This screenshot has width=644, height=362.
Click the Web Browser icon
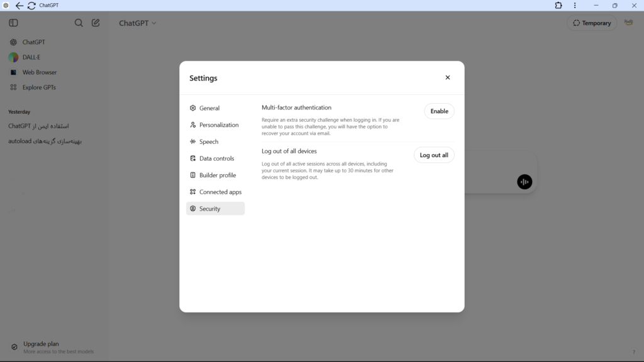click(x=14, y=72)
